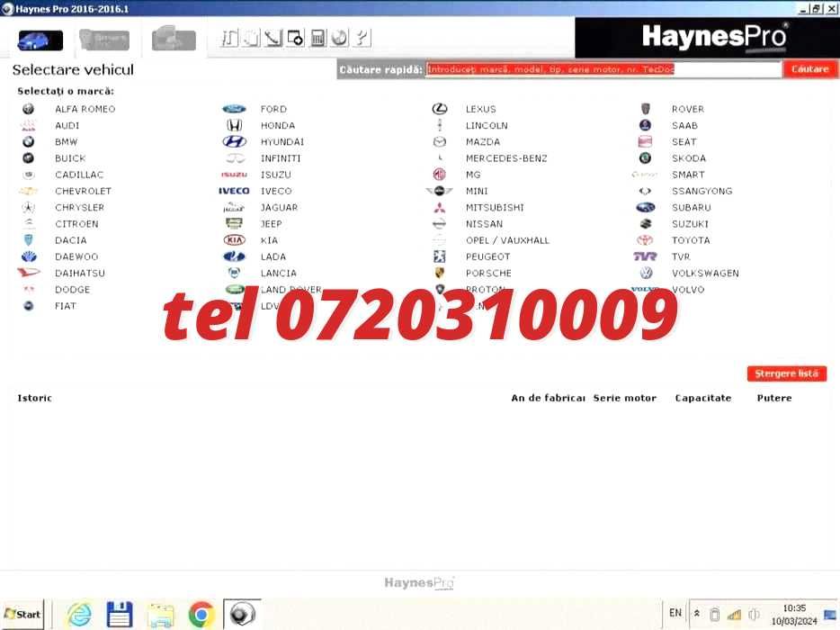Choose OPEL / VAUXHALL brand
The image size is (840, 630).
click(507, 240)
